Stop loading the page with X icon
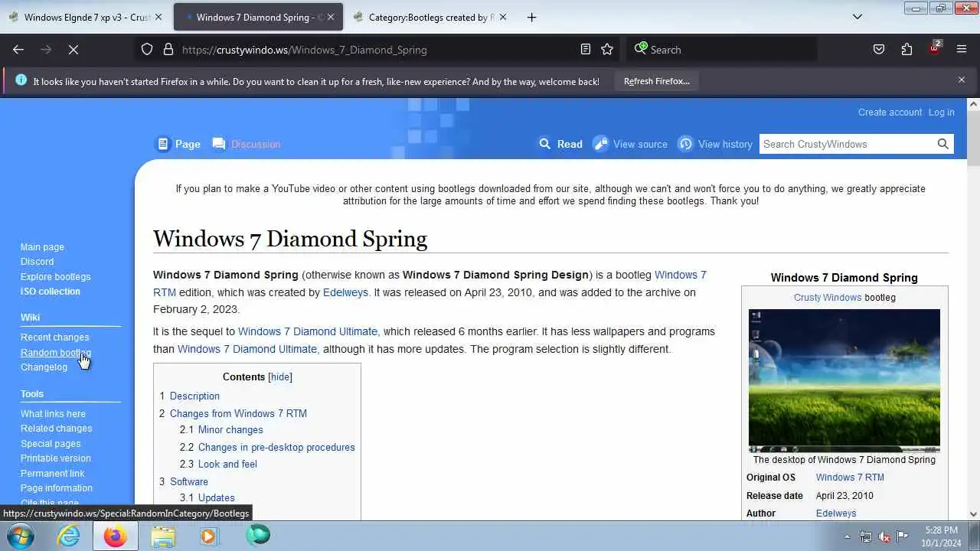The image size is (980, 551). click(x=73, y=50)
